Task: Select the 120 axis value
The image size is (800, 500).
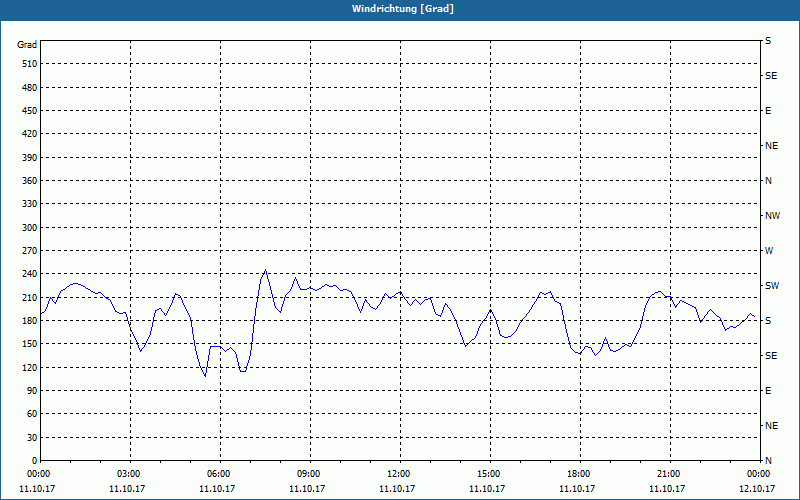Action: [29, 367]
